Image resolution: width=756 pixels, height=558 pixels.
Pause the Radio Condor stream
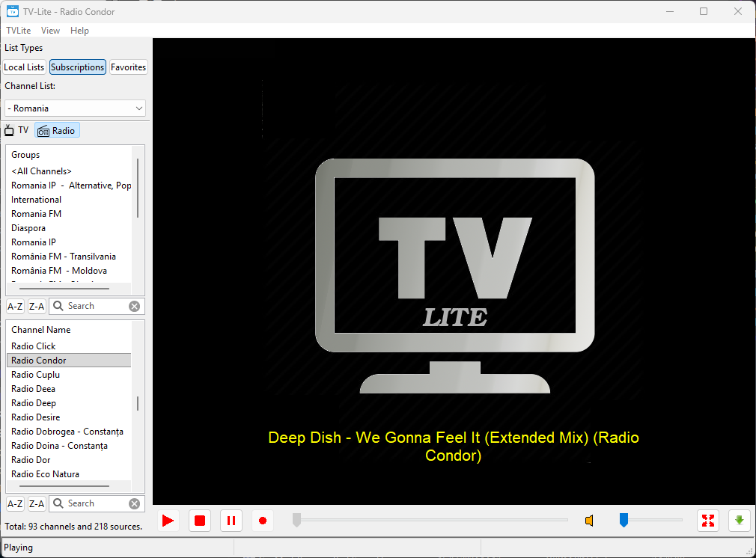(x=231, y=521)
